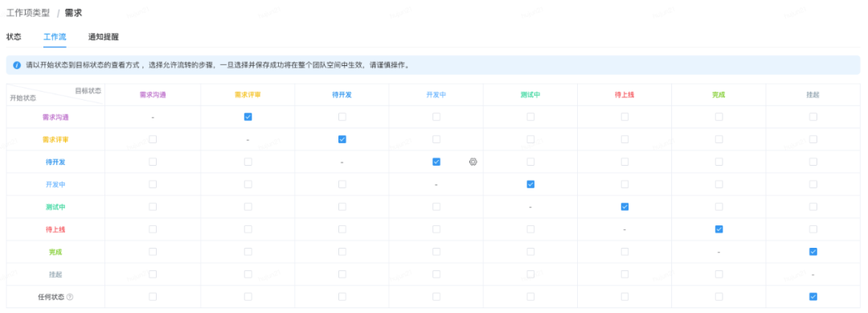The width and height of the screenshot is (868, 313).
Task: Click the 需求评审 column header
Action: point(248,95)
